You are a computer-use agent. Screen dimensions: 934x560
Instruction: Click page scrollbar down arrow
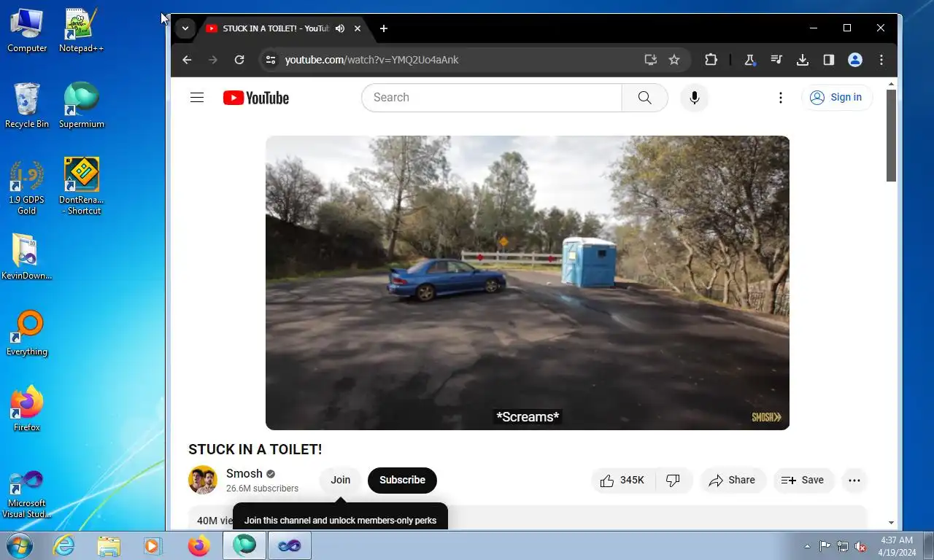click(891, 522)
